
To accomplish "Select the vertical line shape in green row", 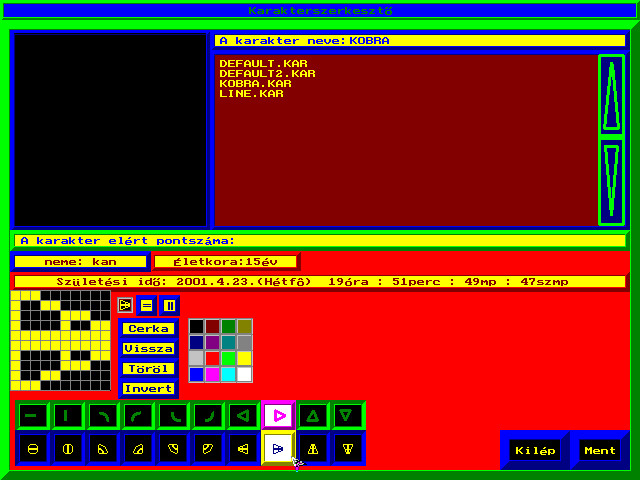I will [67, 415].
